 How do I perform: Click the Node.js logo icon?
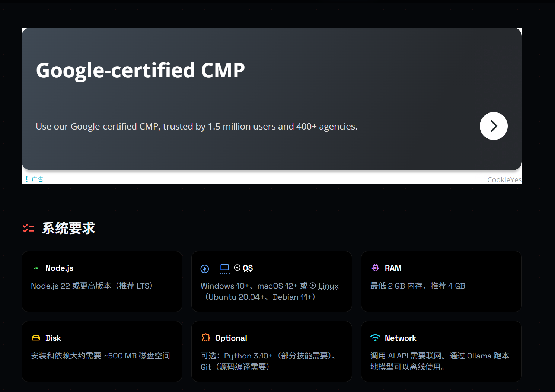(36, 268)
